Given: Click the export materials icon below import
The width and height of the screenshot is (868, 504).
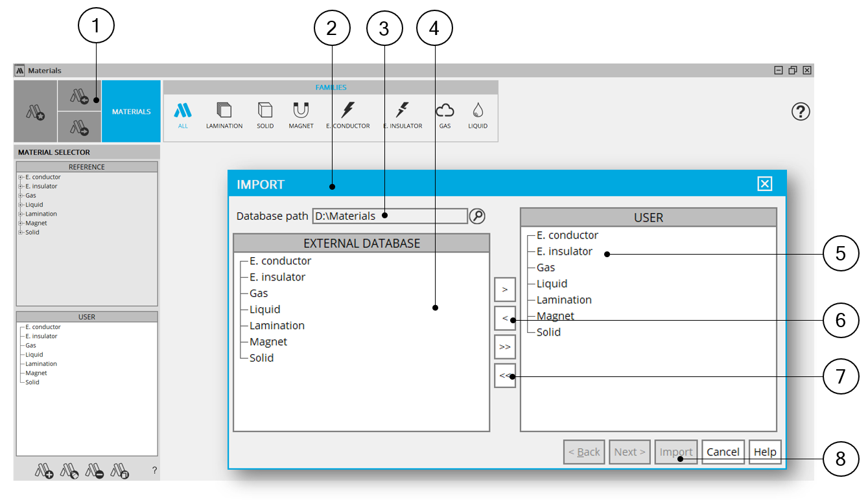Looking at the screenshot, I should click(x=79, y=128).
